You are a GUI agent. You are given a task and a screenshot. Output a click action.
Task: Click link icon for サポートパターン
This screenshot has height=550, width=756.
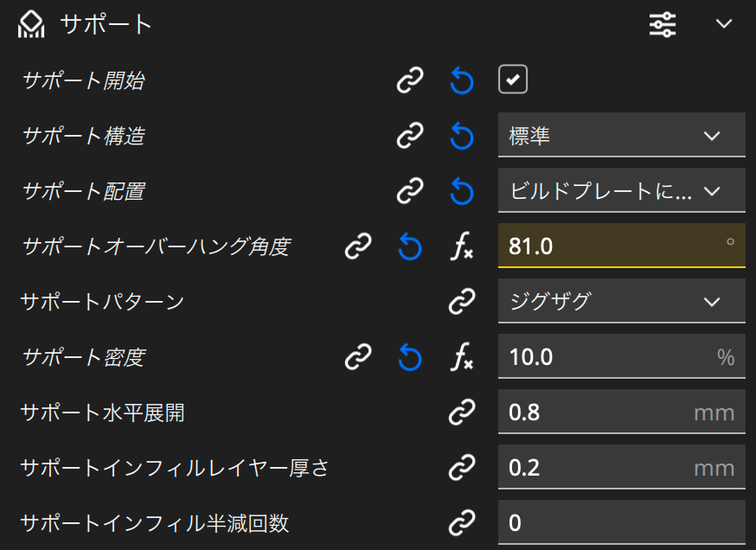click(462, 302)
